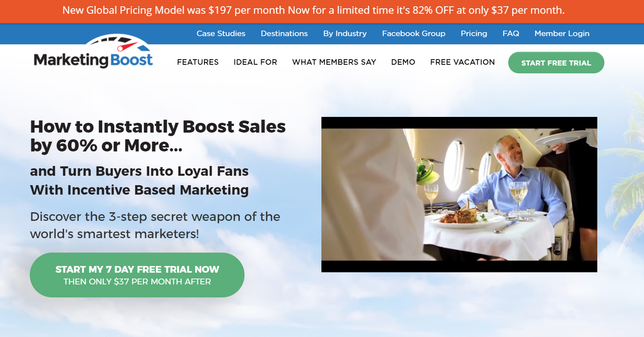Visit the Facebook Group link
644x337 pixels.
point(414,34)
